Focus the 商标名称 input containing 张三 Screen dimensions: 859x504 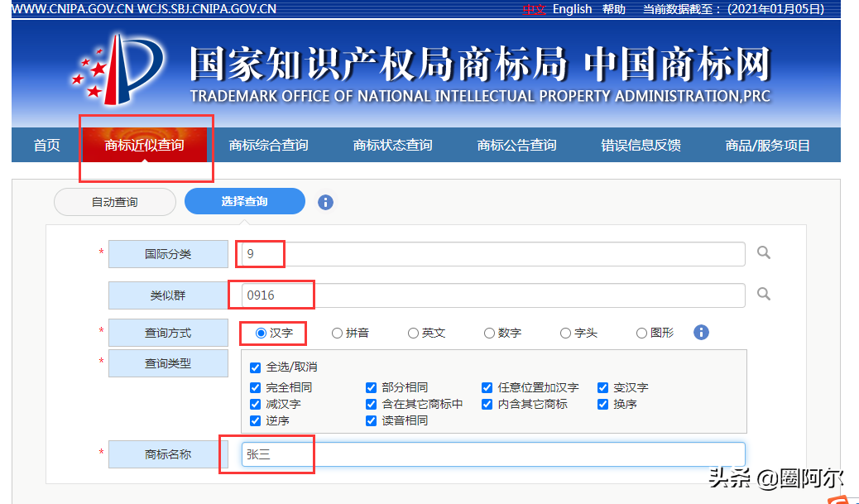point(493,454)
